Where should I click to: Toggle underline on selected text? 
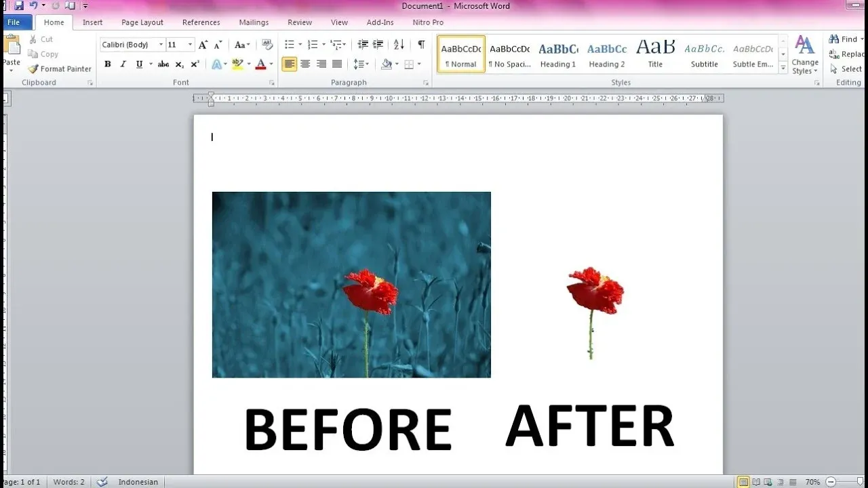(138, 64)
